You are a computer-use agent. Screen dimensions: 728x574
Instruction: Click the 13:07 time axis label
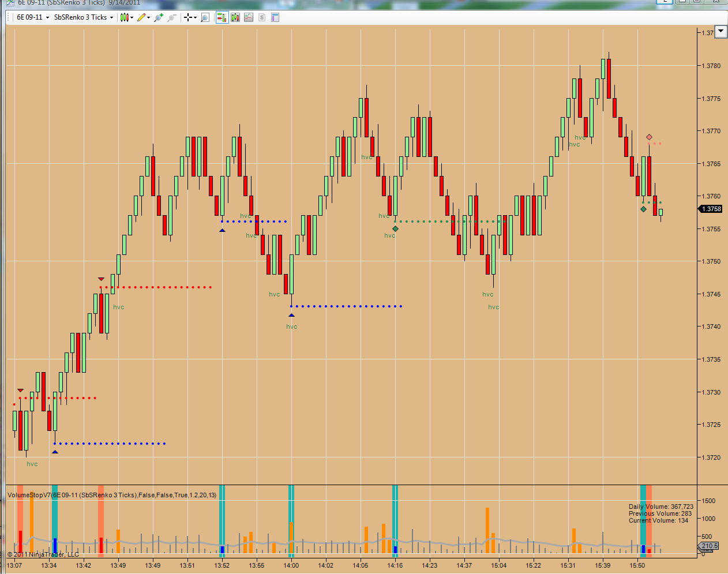tap(14, 565)
